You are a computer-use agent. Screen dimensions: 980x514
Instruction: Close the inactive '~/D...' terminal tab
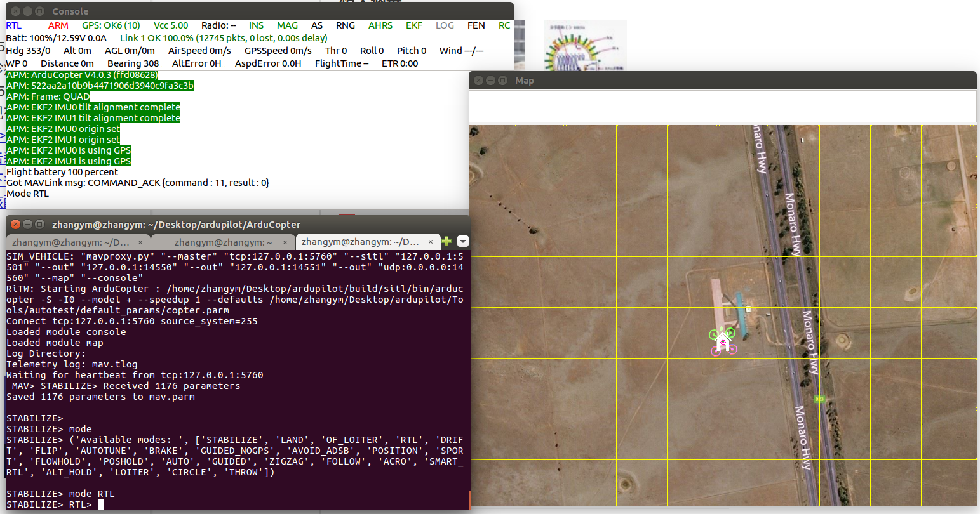(141, 242)
